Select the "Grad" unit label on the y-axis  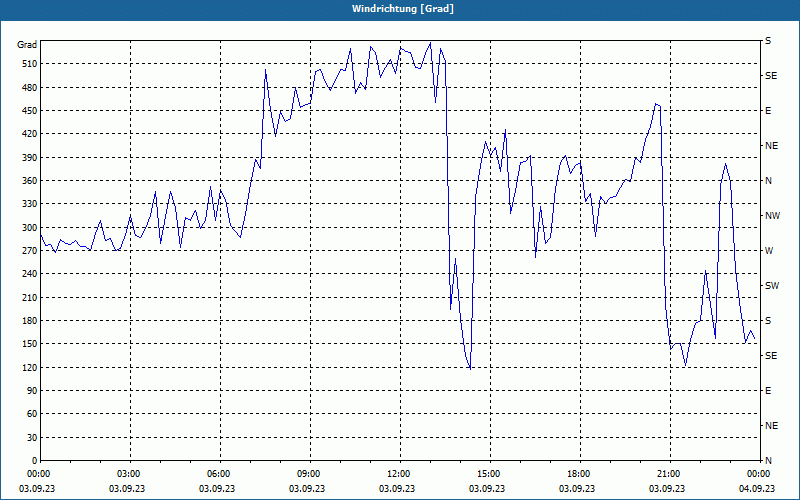27,45
